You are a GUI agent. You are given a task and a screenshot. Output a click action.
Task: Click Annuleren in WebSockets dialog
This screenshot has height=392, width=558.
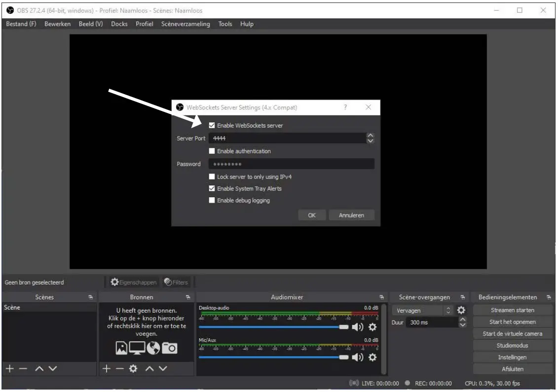tap(352, 215)
